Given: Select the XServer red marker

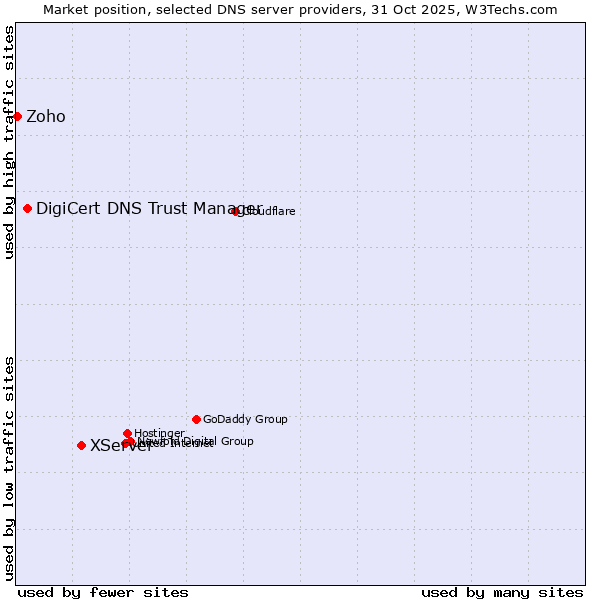Looking at the screenshot, I should [81, 446].
